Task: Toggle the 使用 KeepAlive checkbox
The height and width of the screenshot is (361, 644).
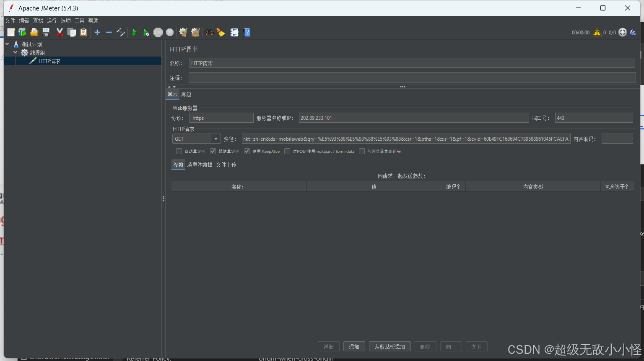Action: [247, 151]
